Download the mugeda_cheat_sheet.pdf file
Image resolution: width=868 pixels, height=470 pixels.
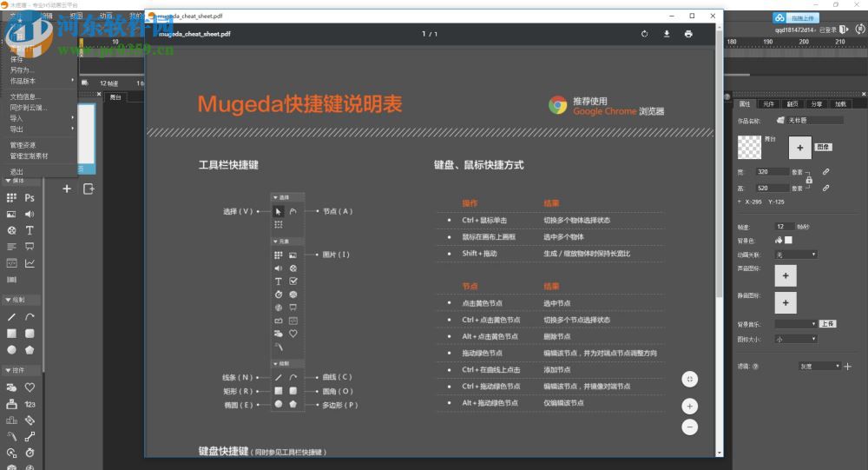tap(667, 34)
